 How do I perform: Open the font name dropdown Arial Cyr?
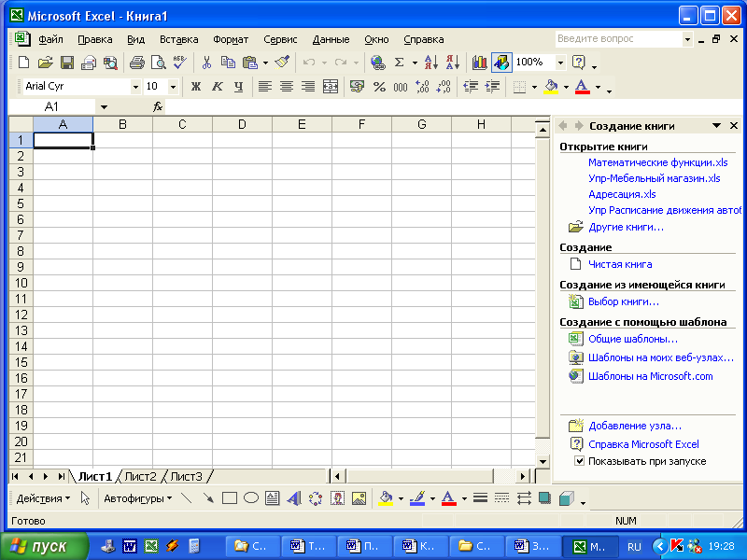pos(135,87)
